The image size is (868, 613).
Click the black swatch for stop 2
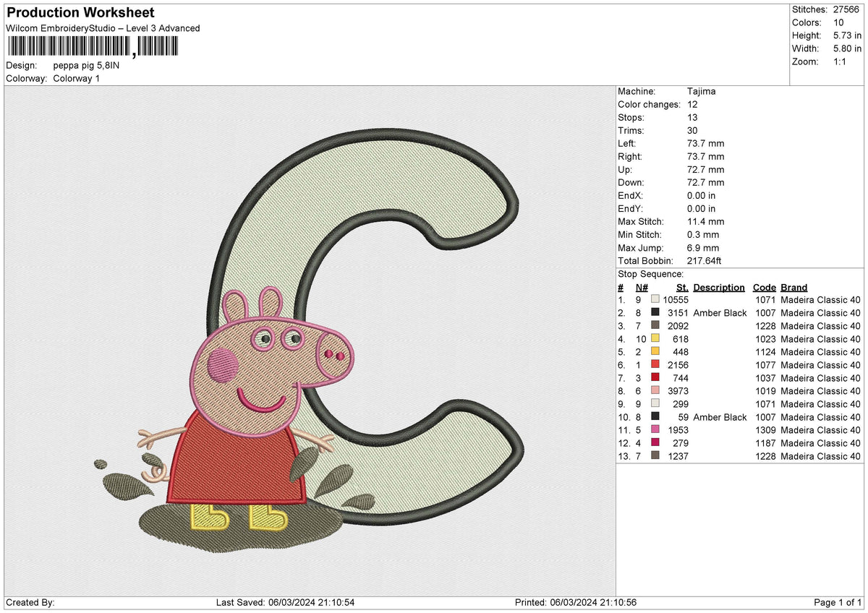[x=655, y=312]
